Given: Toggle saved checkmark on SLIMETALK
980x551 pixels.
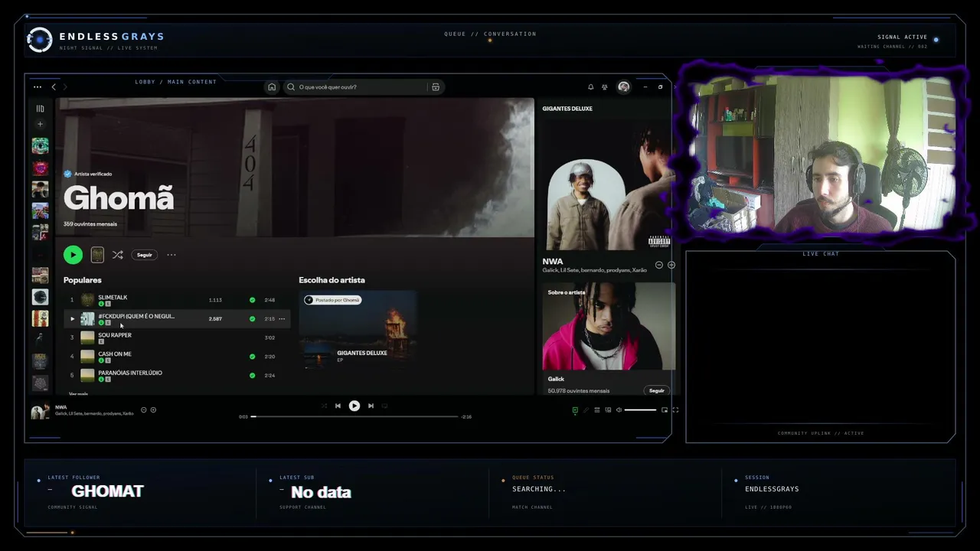Looking at the screenshot, I should point(253,300).
